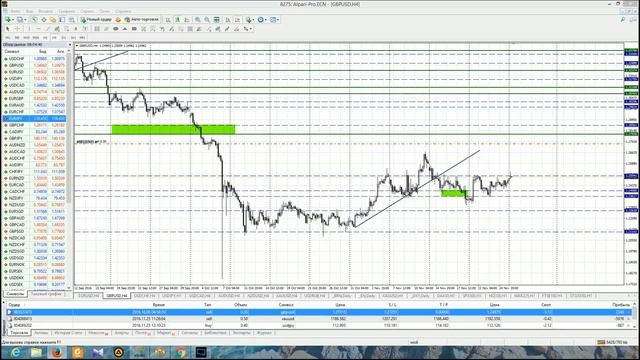Open the Indicators list icon
640x360 pixels.
pos(248,20)
